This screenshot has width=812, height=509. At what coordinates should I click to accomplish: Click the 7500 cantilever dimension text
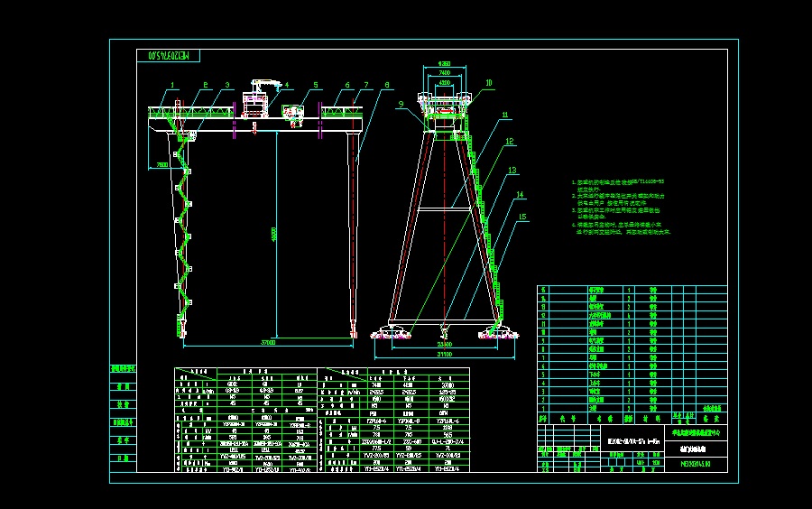[162, 165]
